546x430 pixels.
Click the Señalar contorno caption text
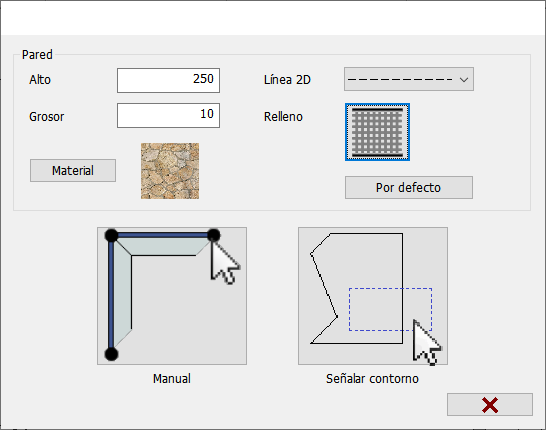pos(372,378)
